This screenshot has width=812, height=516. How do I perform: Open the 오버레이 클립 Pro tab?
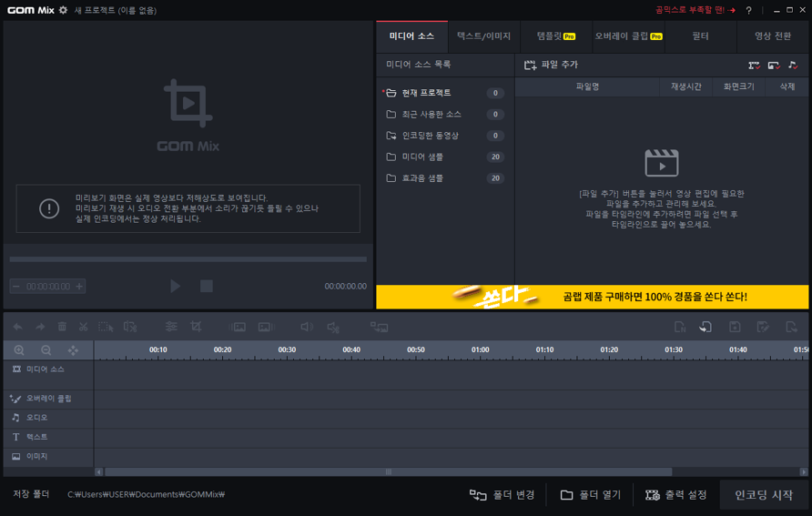tap(628, 36)
